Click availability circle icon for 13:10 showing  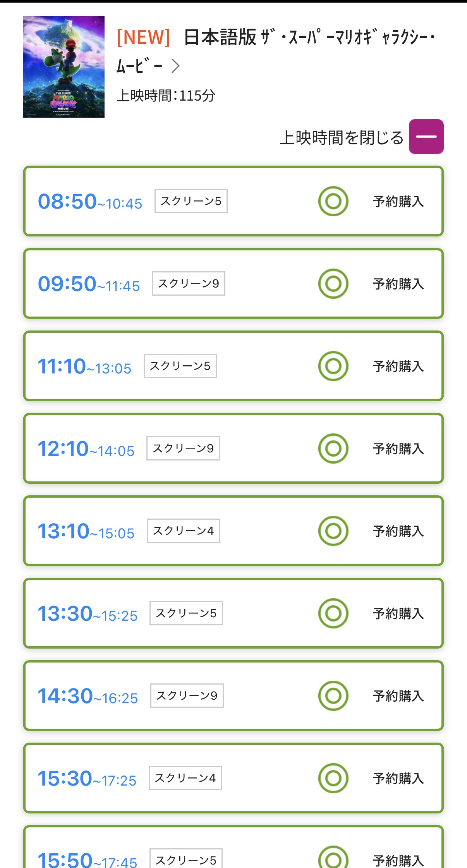pyautogui.click(x=333, y=531)
